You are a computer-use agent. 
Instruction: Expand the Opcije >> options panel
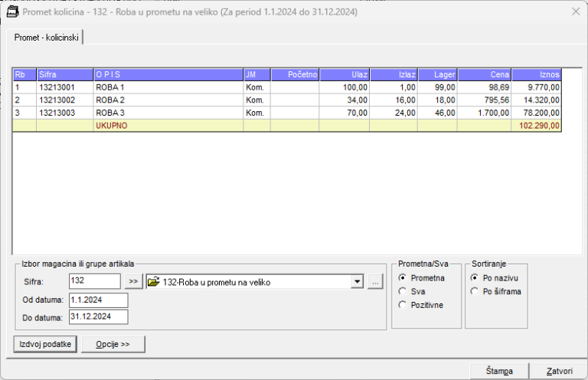[113, 344]
